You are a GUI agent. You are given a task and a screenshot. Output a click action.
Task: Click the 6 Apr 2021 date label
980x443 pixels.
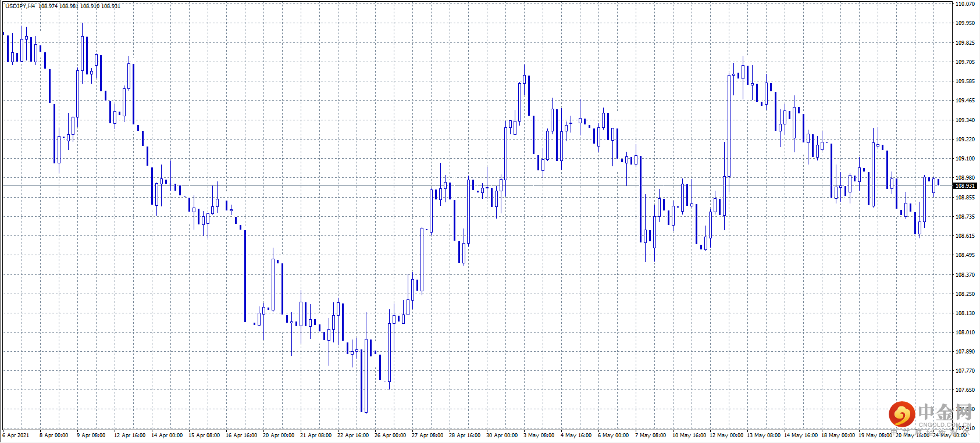[16, 435]
